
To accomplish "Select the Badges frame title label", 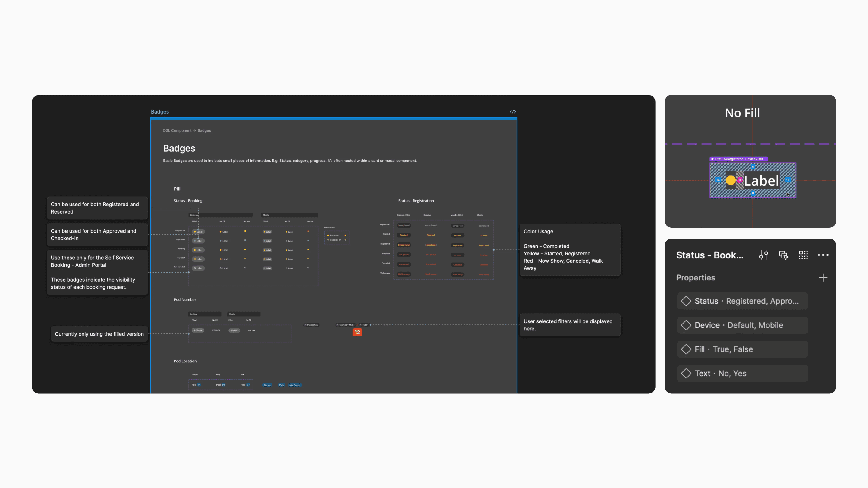I will pos(160,111).
